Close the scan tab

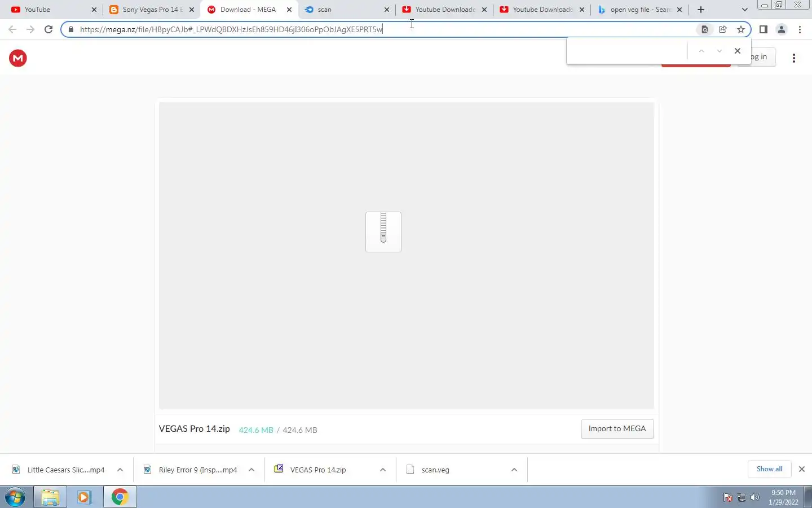point(387,10)
